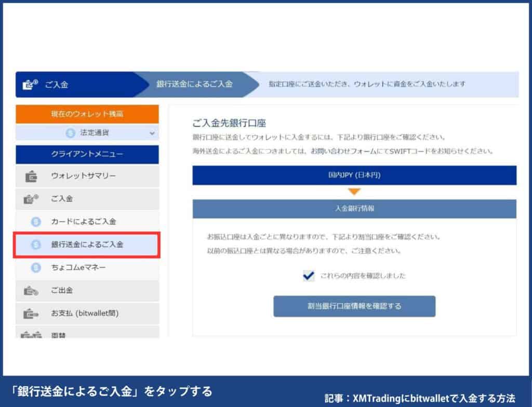The height and width of the screenshot is (407, 532).
Task: Select ちょコムeマネー payment option
Action: pyautogui.click(x=78, y=267)
